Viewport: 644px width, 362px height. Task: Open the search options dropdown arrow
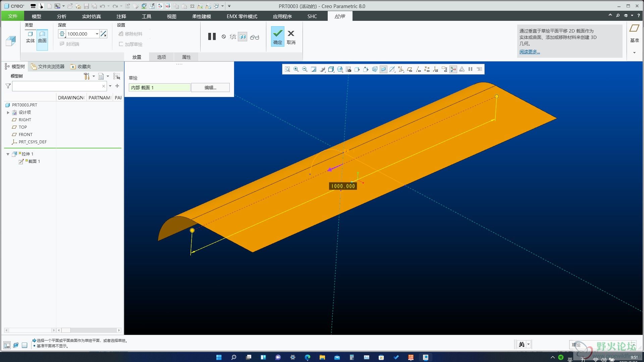click(110, 86)
